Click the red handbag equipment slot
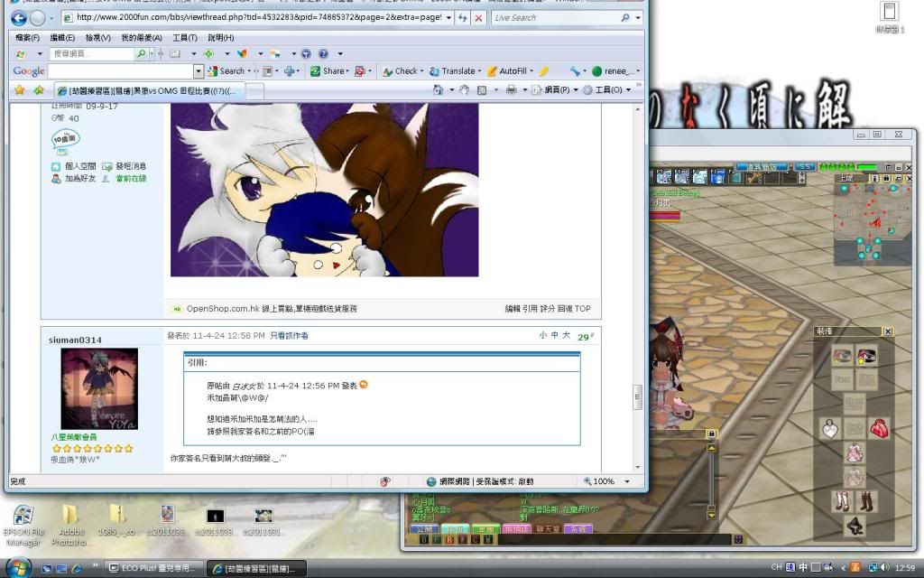924x578 pixels. (878, 428)
